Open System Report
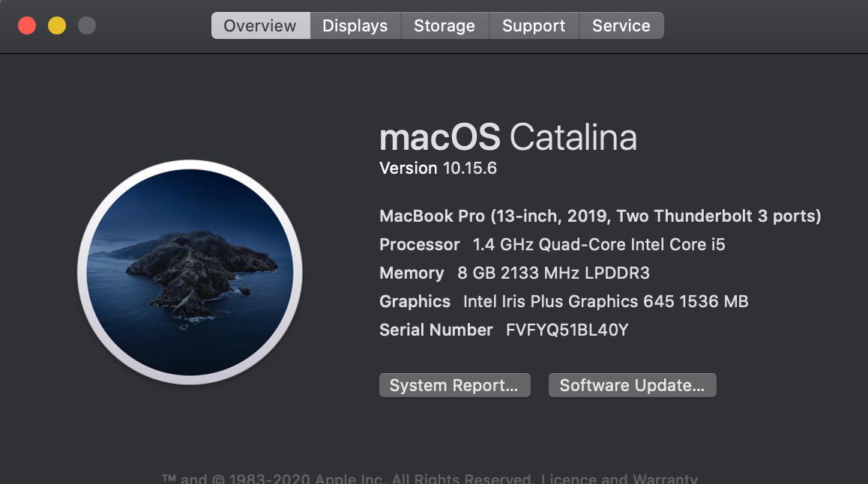Screen dimensions: 868x484 [x=454, y=385]
